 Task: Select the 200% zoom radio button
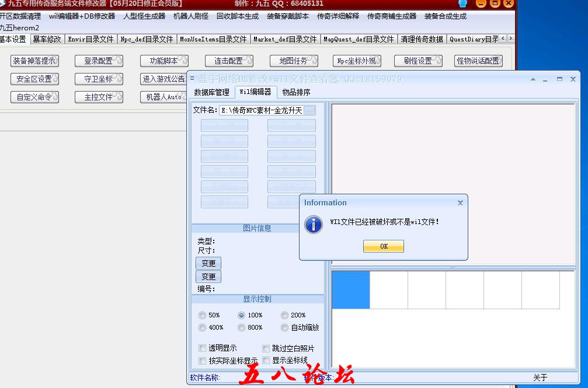point(285,315)
